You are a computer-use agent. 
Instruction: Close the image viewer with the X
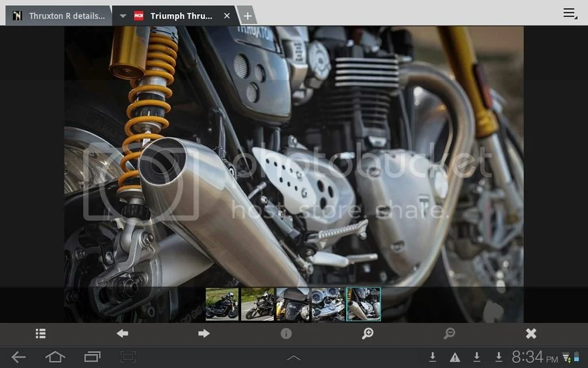(x=531, y=333)
